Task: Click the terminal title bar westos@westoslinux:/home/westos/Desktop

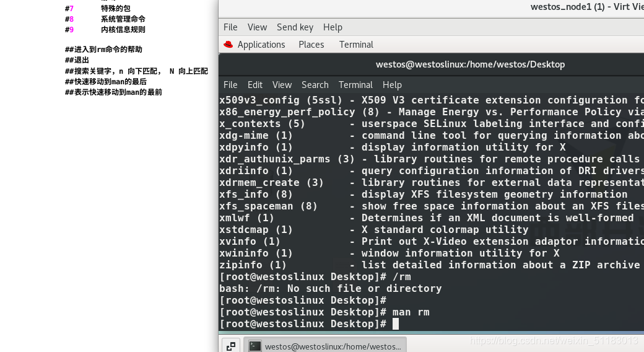Action: coord(470,64)
